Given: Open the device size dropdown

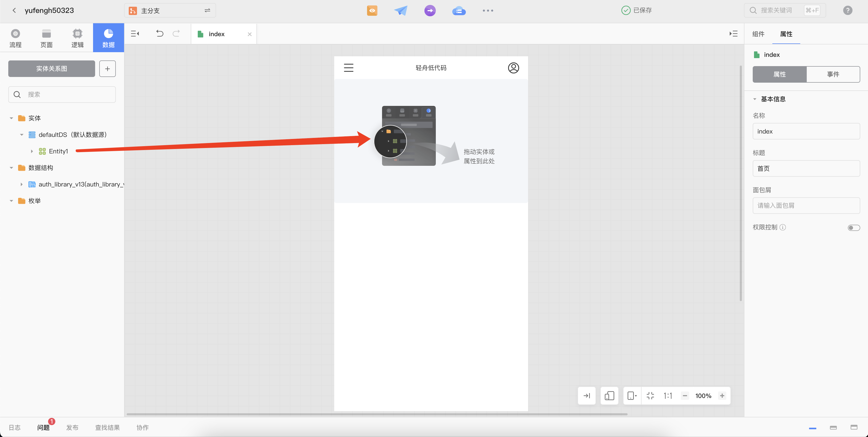Looking at the screenshot, I should 632,396.
